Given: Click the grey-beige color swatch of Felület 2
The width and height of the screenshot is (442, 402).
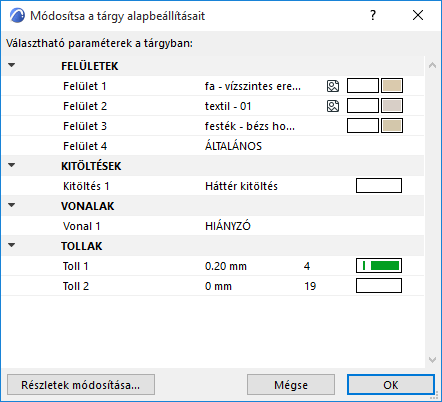Looking at the screenshot, I should (x=392, y=106).
